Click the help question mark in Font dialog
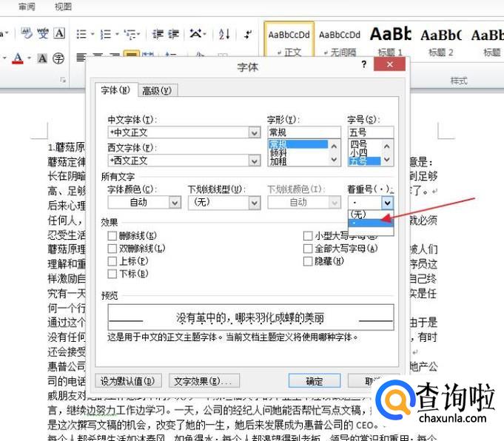Viewport: 504px width, 441px height. pyautogui.click(x=363, y=64)
